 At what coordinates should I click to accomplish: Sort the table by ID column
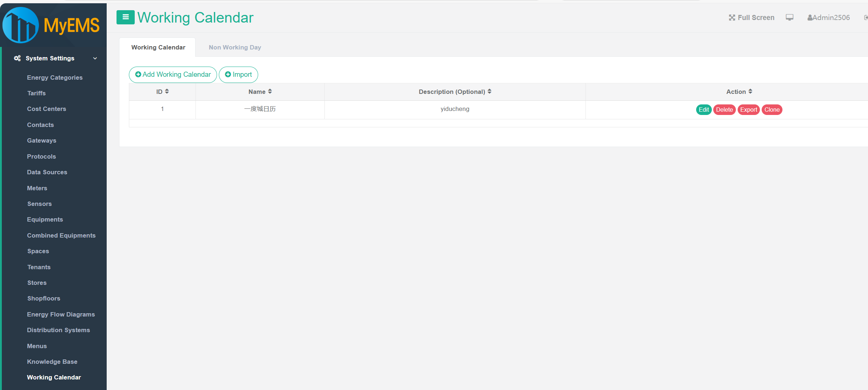point(167,91)
